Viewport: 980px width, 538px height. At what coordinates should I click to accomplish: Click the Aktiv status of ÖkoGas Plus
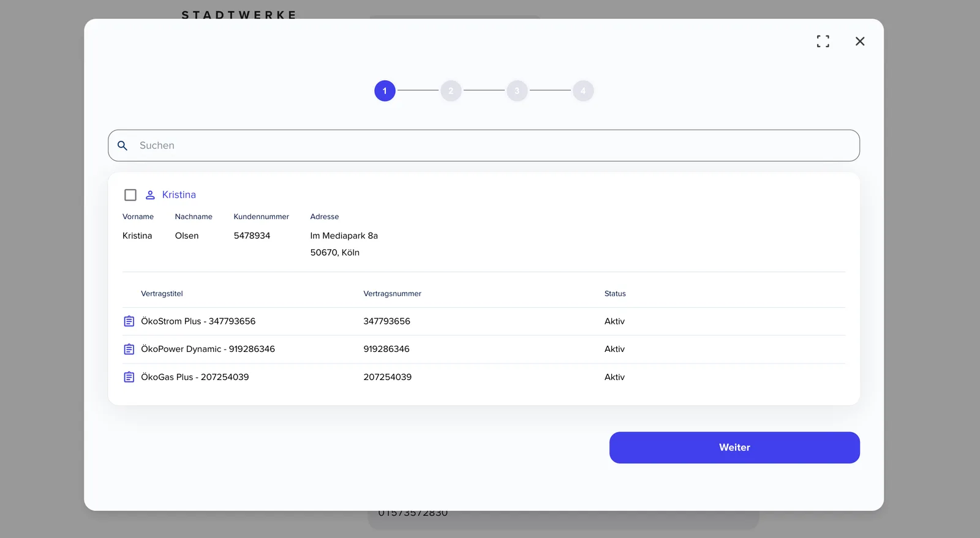[x=614, y=377]
